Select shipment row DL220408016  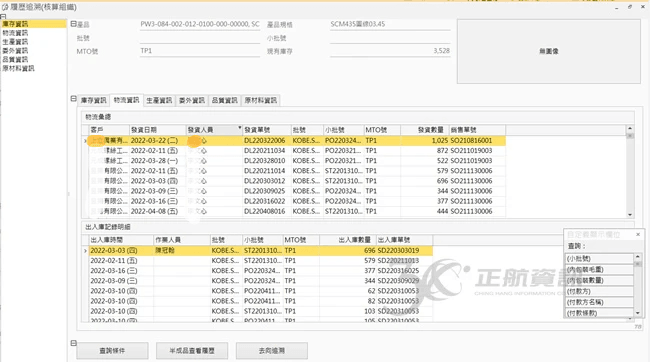pyautogui.click(x=297, y=211)
